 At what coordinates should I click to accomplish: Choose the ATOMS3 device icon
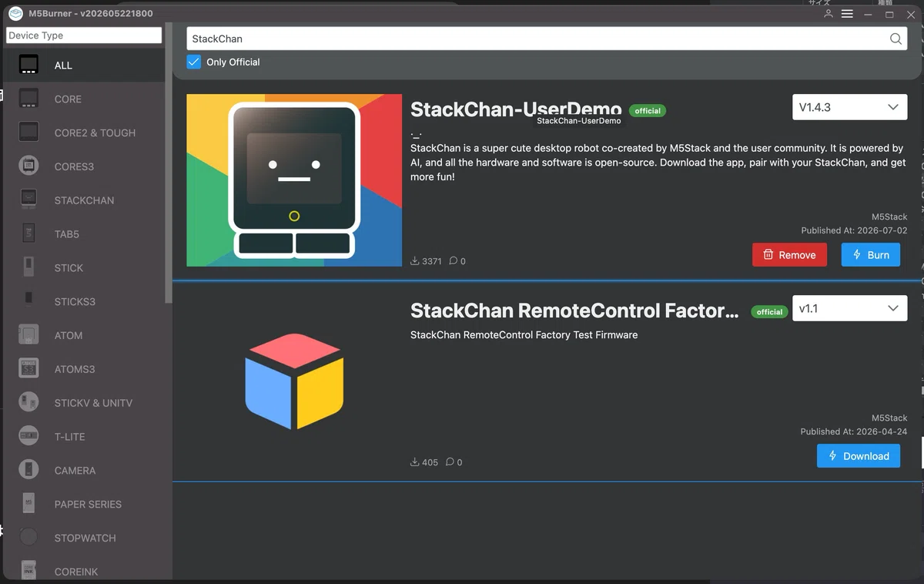(28, 369)
